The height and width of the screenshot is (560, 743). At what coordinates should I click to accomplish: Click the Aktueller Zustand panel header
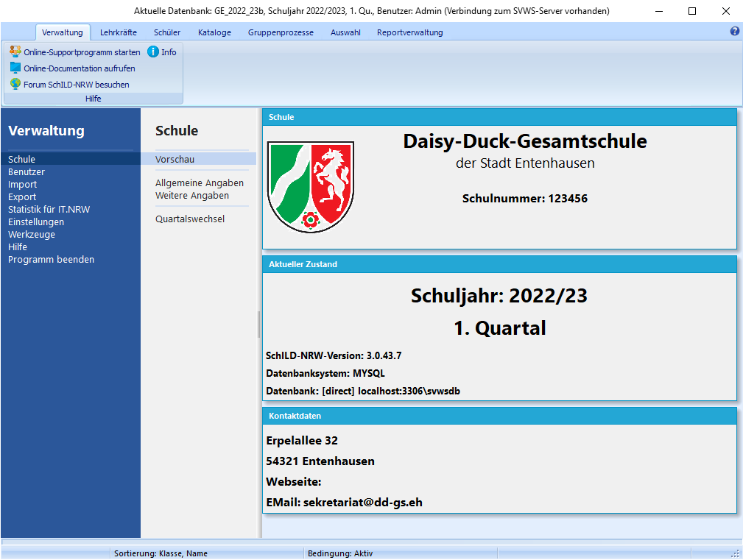click(499, 264)
